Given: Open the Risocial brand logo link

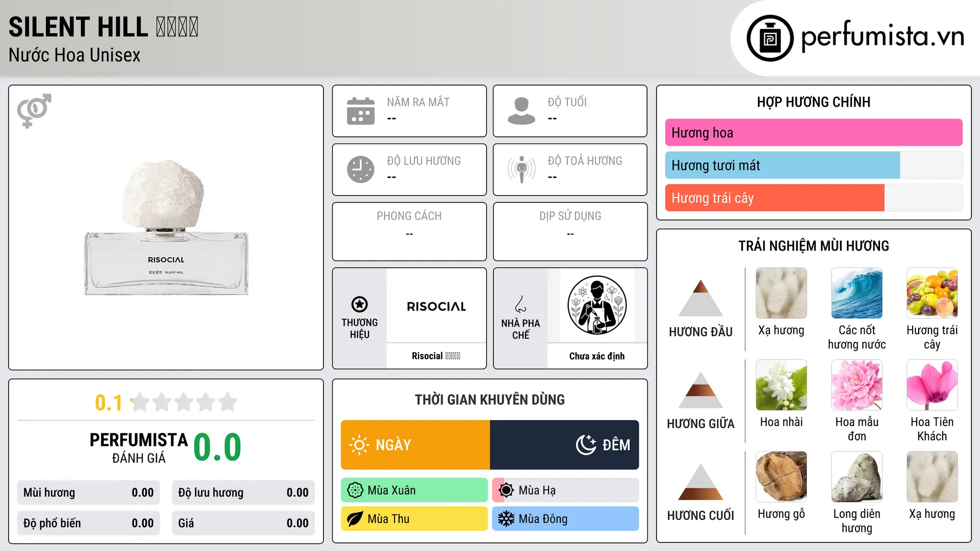Looking at the screenshot, I should pyautogui.click(x=436, y=306).
